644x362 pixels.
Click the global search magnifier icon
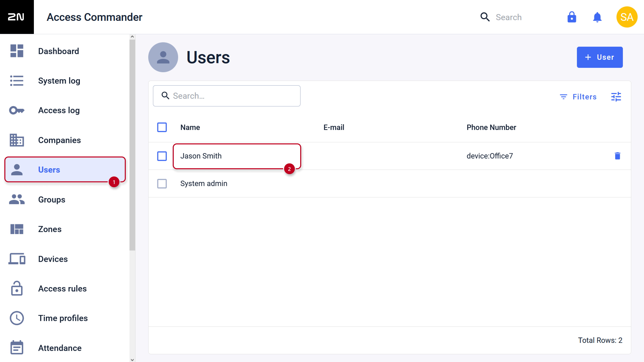pyautogui.click(x=485, y=17)
